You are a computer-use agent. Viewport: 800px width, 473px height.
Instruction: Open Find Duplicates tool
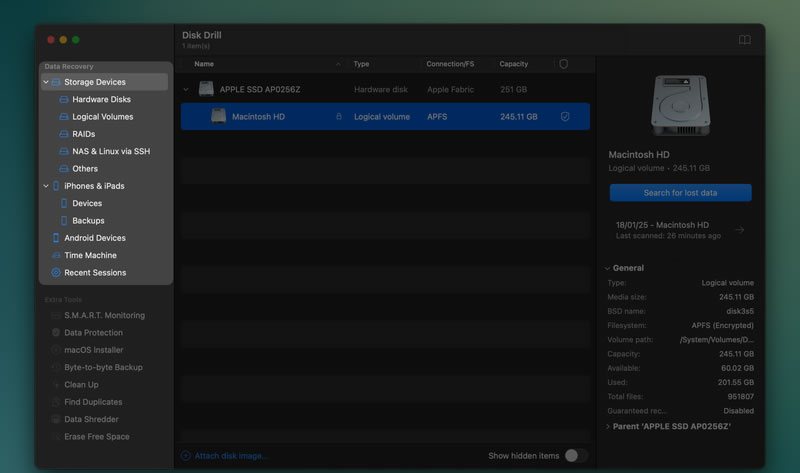[x=93, y=403]
